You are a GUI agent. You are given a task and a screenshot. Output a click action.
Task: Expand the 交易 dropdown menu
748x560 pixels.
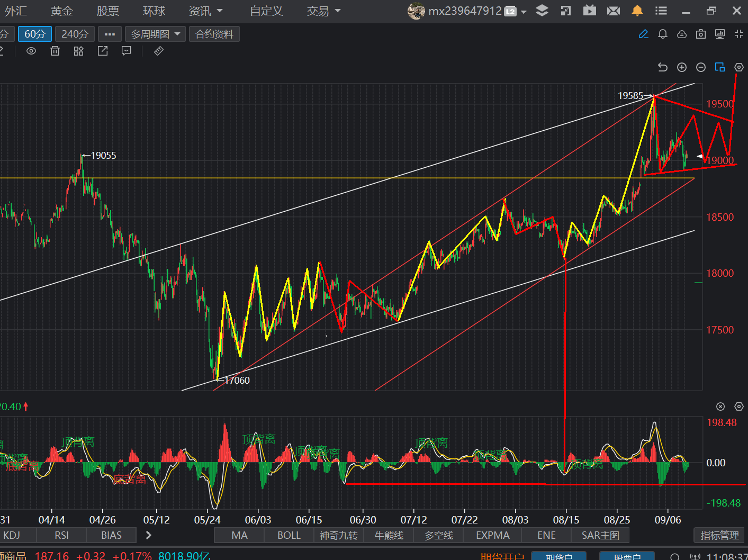click(x=324, y=11)
